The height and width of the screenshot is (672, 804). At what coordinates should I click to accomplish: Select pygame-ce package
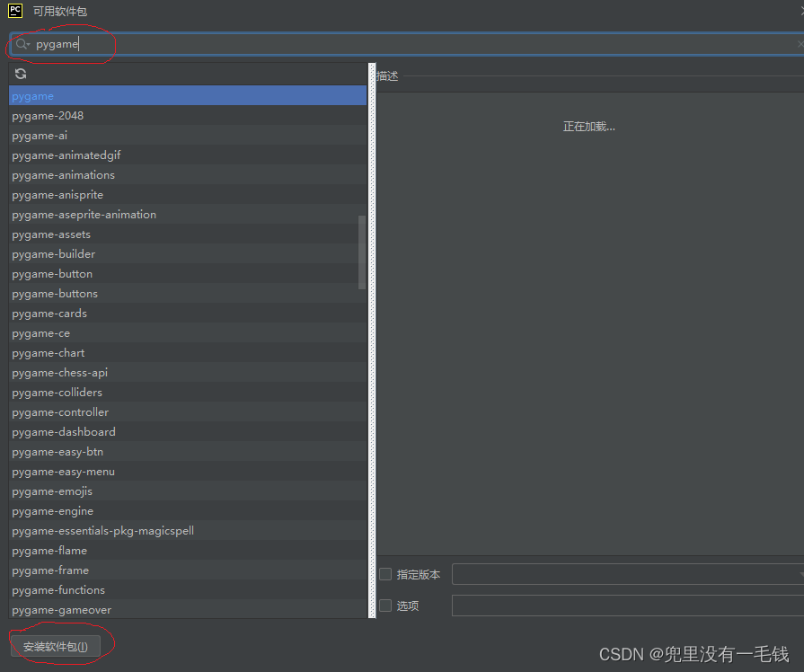coord(188,333)
